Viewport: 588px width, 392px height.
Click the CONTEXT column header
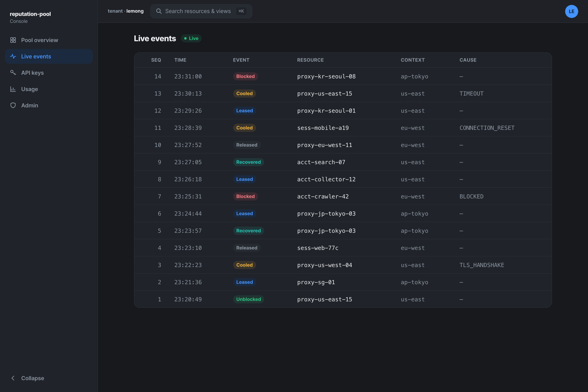tap(413, 60)
